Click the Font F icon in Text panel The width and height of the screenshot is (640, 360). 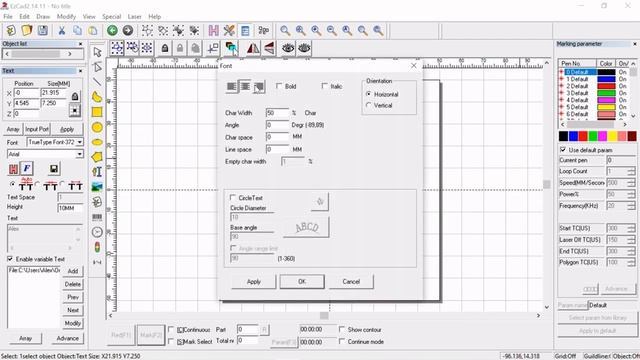tap(27, 168)
